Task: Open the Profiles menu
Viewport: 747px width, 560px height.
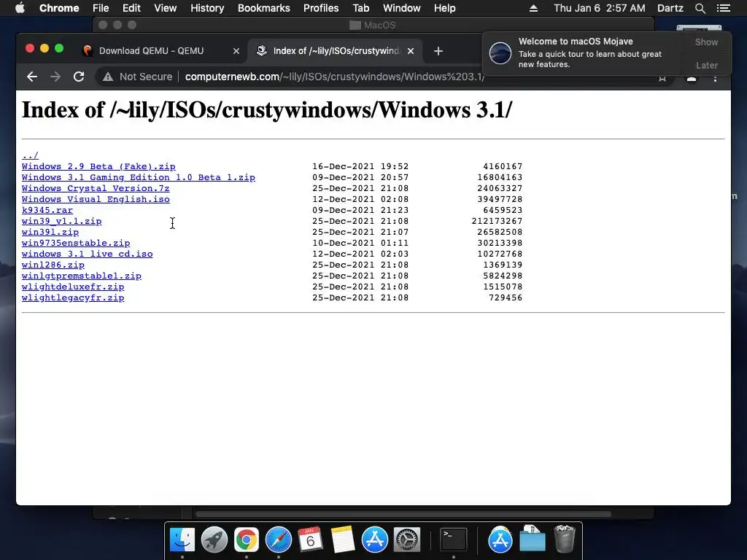Action: click(x=321, y=8)
